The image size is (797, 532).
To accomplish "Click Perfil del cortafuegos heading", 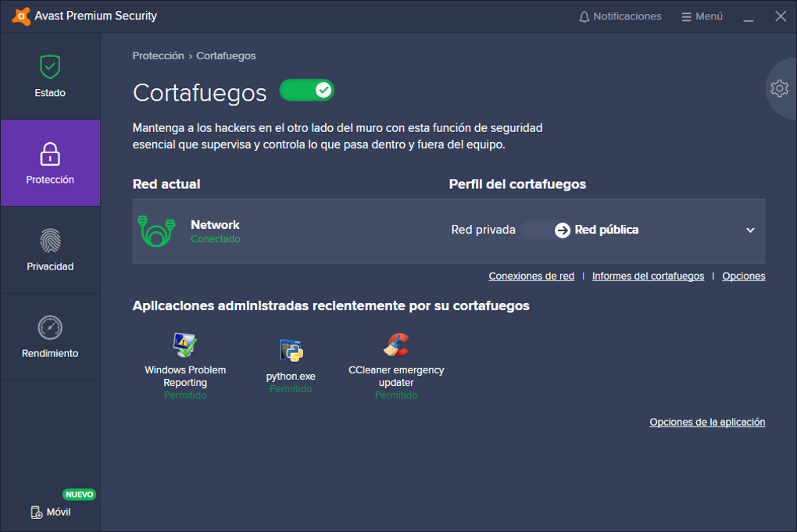I will point(517,184).
